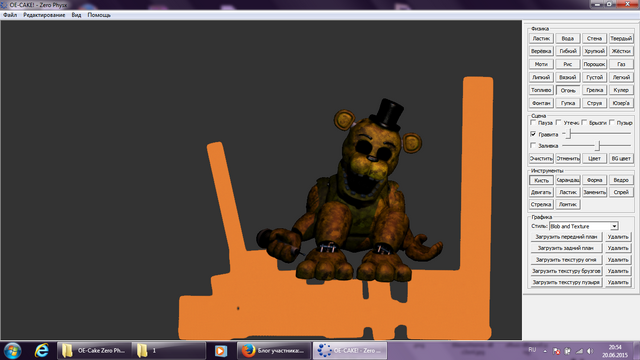Click Загрузить задний план button
This screenshot has height=360, width=640.
(x=566, y=248)
